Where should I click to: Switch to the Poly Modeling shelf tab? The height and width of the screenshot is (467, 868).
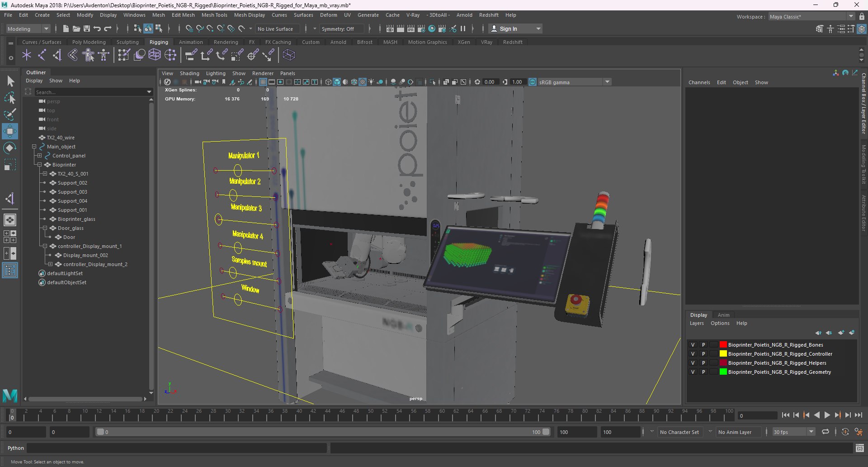click(x=89, y=42)
